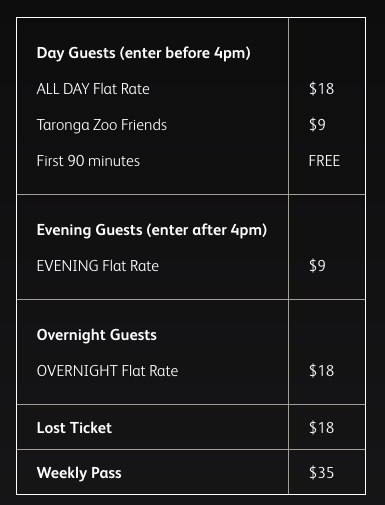Click the word Guests in Overnight heading

[133, 335]
